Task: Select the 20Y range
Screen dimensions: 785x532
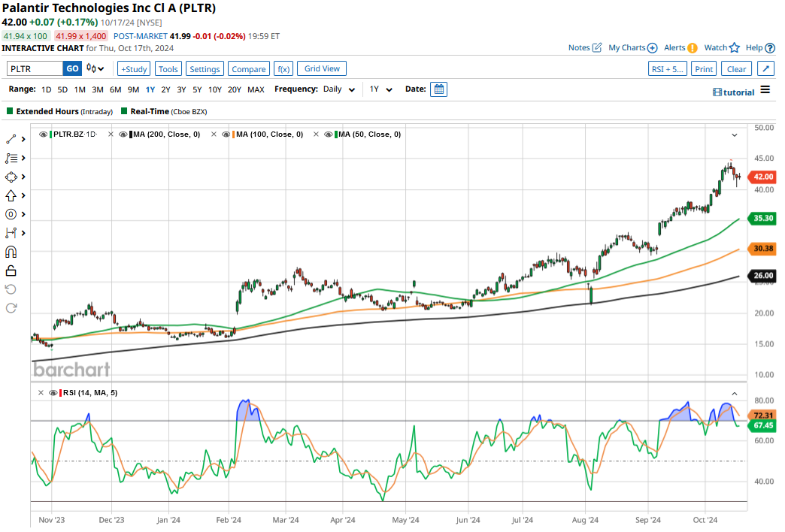Action: point(235,89)
